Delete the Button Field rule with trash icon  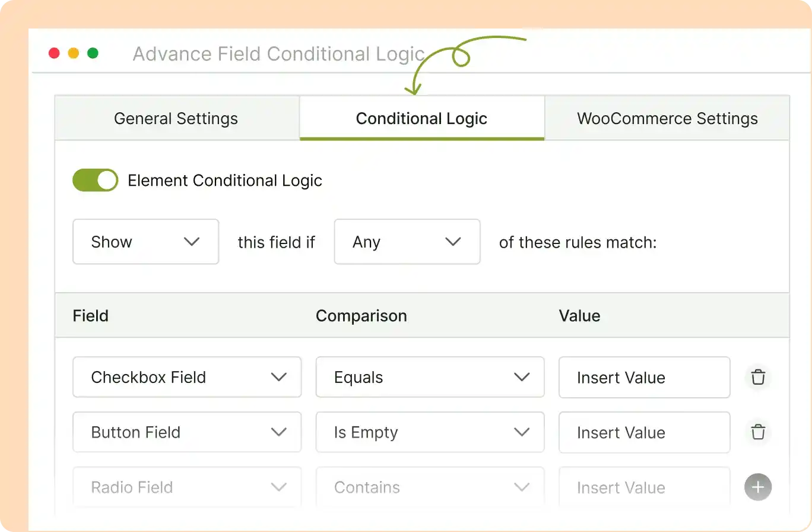click(758, 432)
